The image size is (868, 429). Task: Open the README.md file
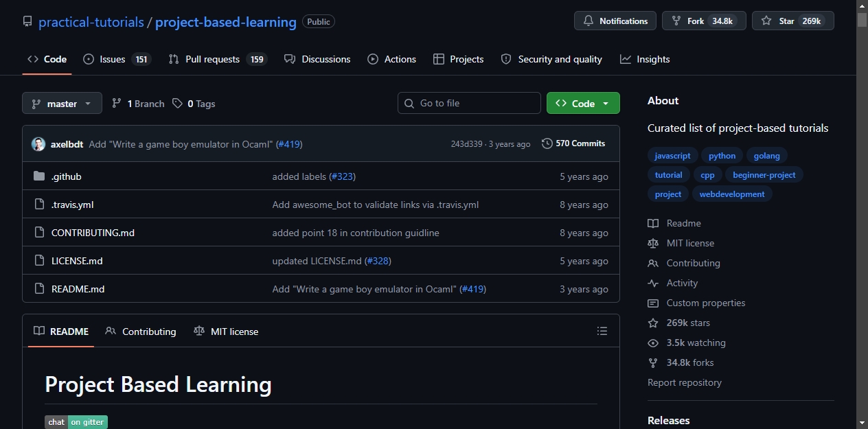78,289
